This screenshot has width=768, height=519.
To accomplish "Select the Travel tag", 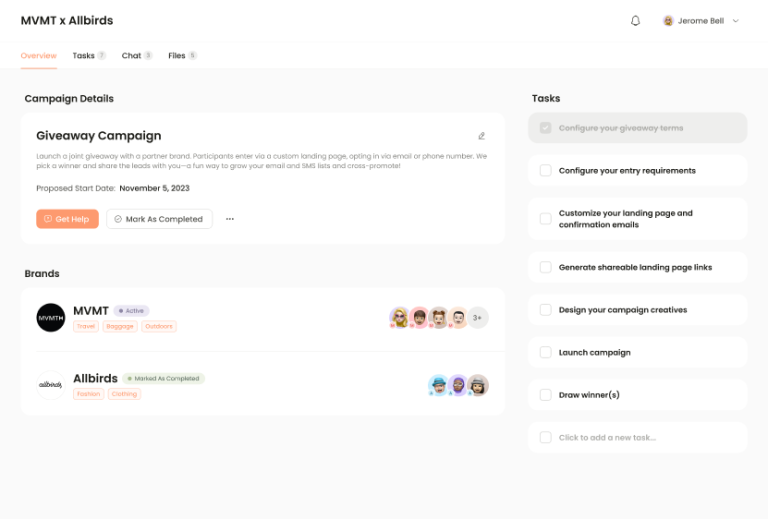I will click(86, 326).
